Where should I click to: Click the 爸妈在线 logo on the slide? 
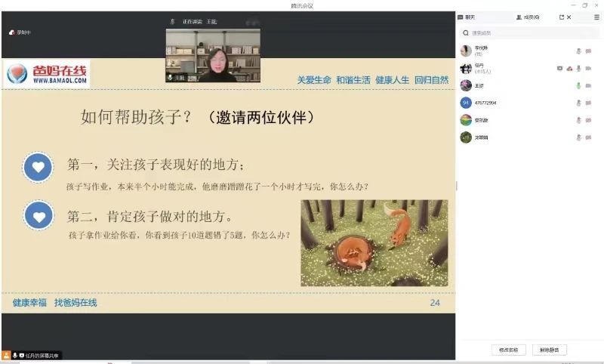pyautogui.click(x=47, y=73)
